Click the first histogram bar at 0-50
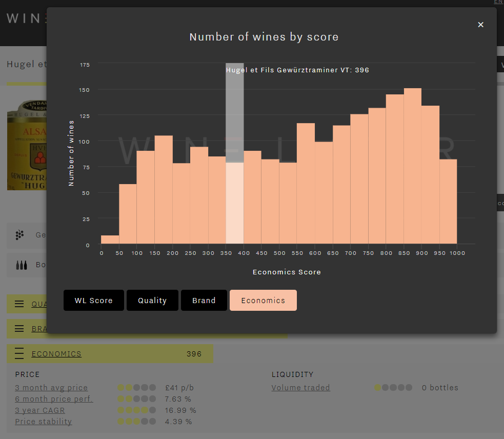The height and width of the screenshot is (439, 504). [110, 240]
